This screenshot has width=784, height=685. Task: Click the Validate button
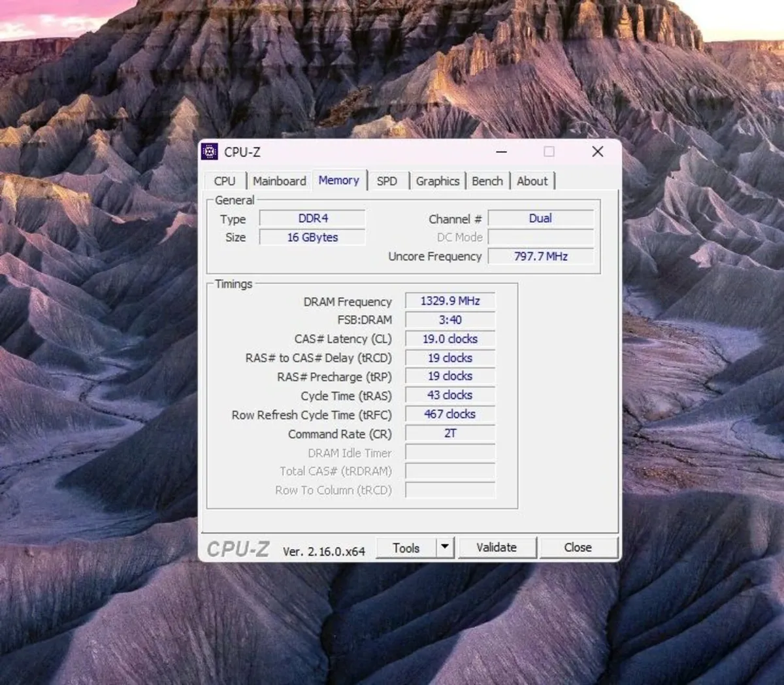[497, 548]
